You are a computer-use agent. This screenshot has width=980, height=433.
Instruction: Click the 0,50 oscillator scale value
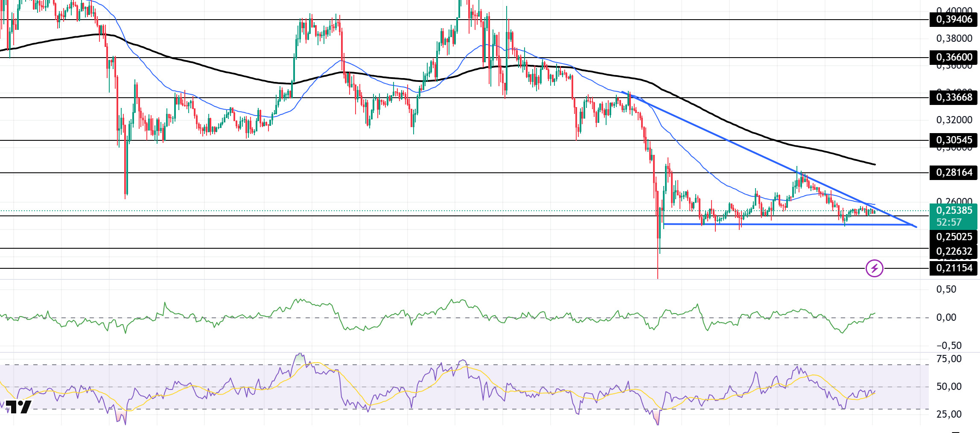tap(946, 289)
